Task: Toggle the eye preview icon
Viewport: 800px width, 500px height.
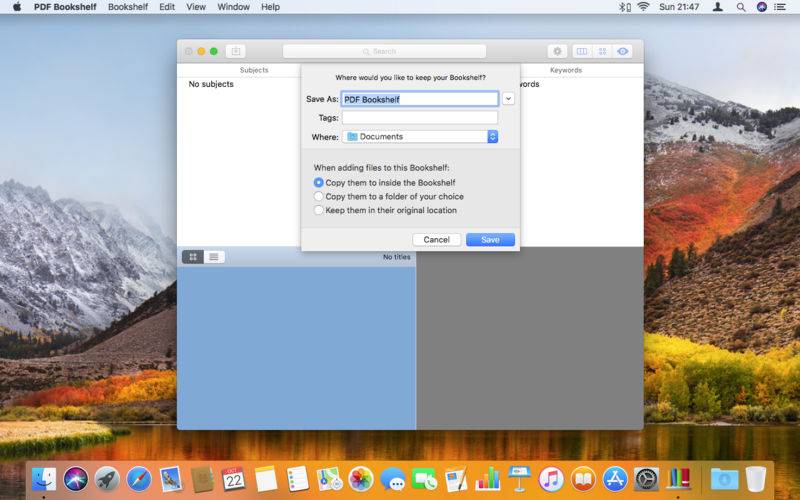Action: click(x=623, y=51)
